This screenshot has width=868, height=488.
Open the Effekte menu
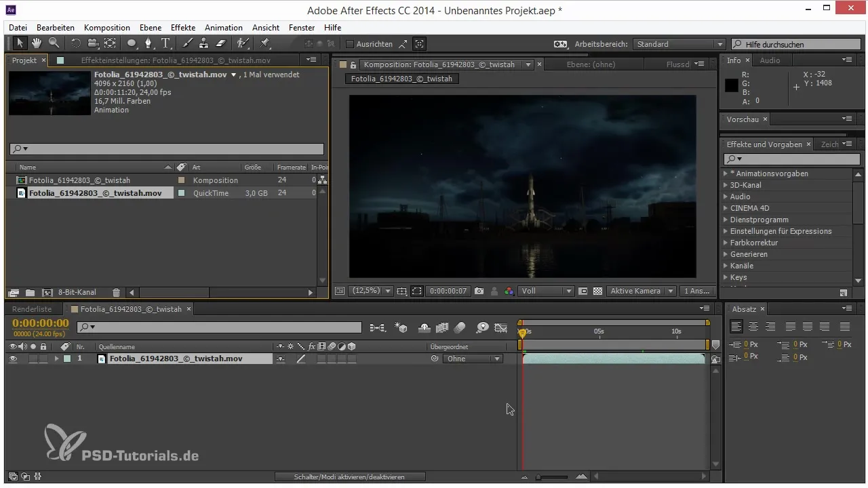183,28
